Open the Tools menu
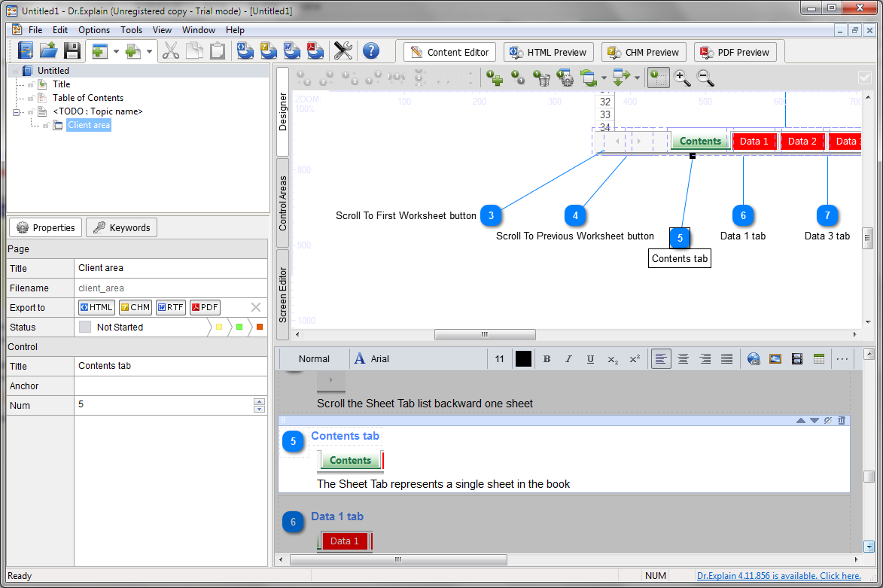Viewport: 883px width, 588px height. tap(131, 30)
